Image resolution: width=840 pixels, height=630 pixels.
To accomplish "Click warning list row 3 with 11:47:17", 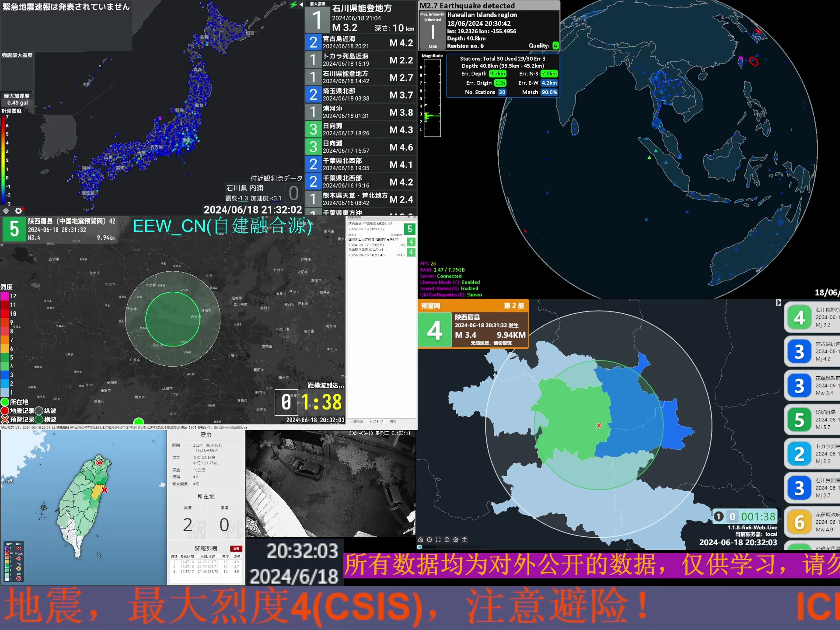I will coord(206,571).
